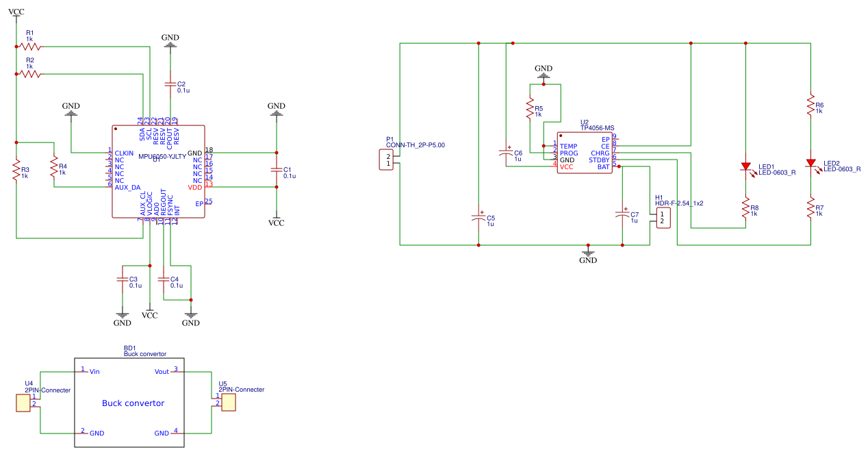The height and width of the screenshot is (454, 868).
Task: Select the LED2 diode symbol
Action: click(810, 163)
